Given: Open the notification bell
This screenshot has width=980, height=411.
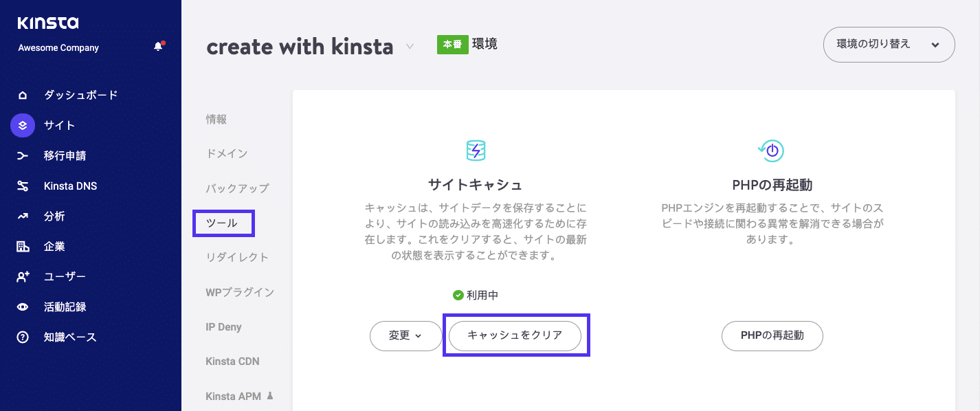Looking at the screenshot, I should click(x=157, y=46).
